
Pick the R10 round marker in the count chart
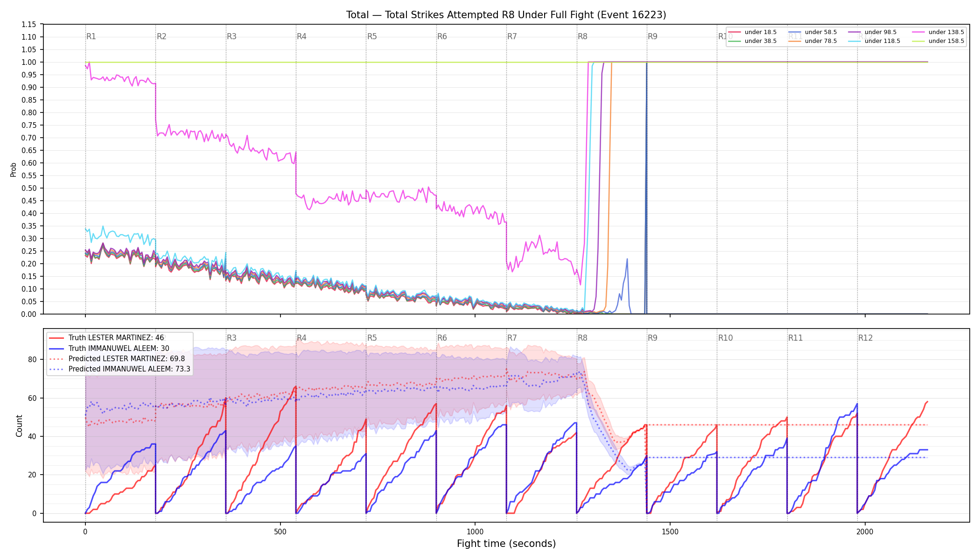(725, 338)
